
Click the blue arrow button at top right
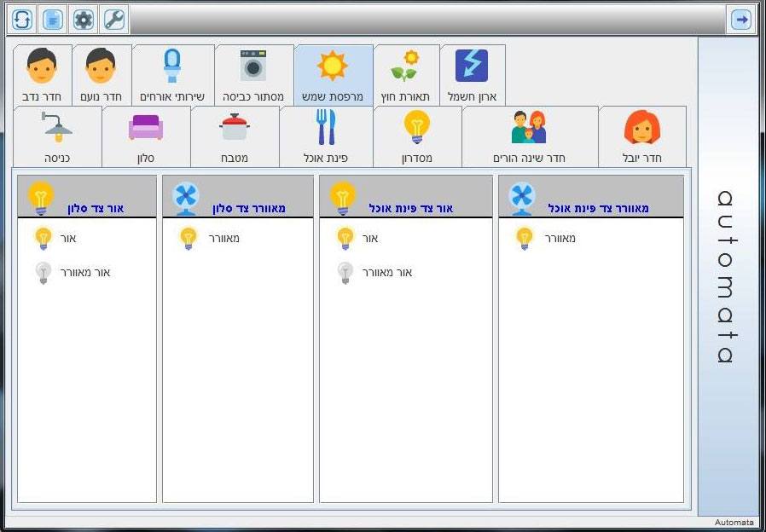coord(740,20)
